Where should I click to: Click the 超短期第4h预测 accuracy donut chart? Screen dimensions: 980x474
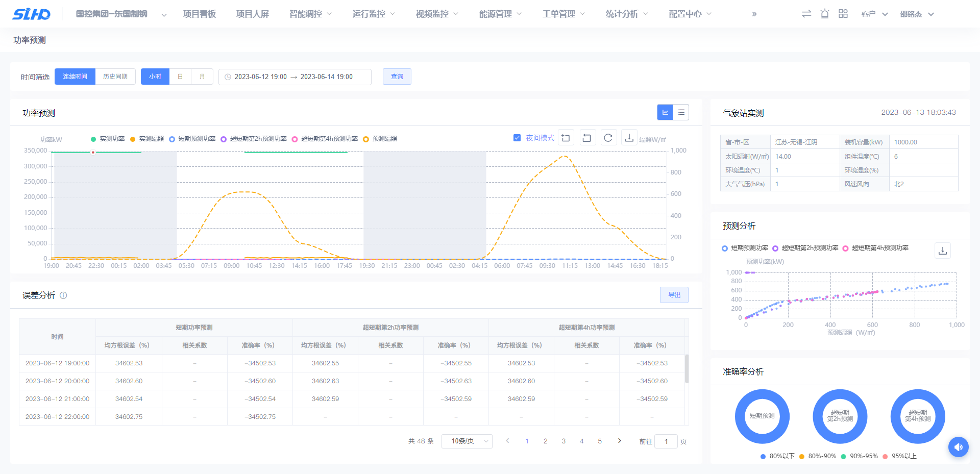point(918,416)
